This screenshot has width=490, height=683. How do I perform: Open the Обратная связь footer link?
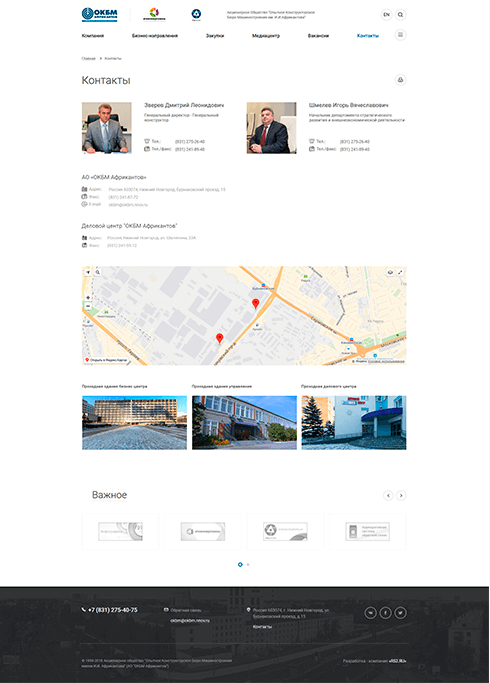[186, 610]
